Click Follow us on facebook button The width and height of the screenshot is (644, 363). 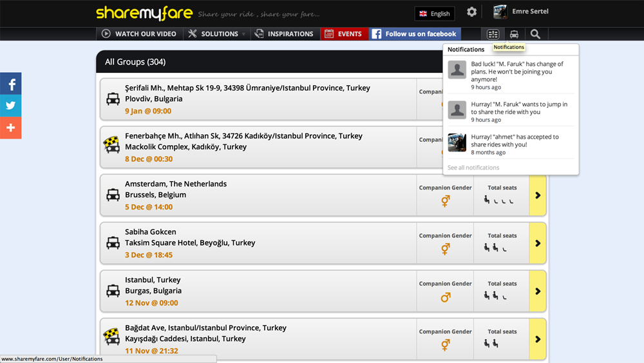click(415, 34)
